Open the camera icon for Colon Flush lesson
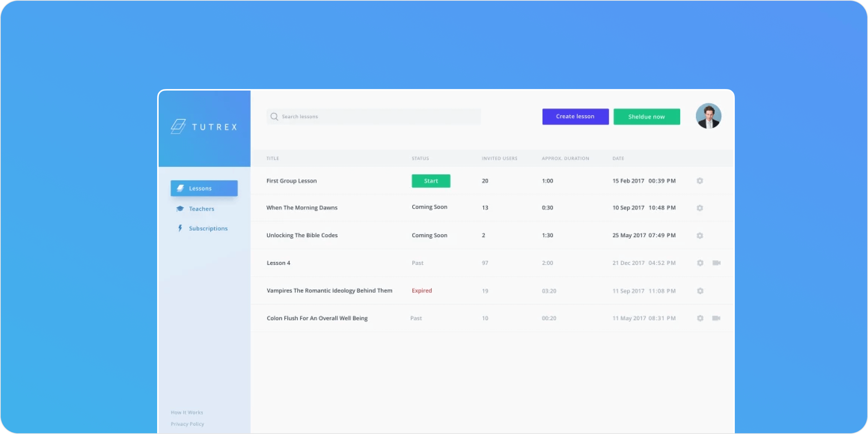 (x=717, y=318)
